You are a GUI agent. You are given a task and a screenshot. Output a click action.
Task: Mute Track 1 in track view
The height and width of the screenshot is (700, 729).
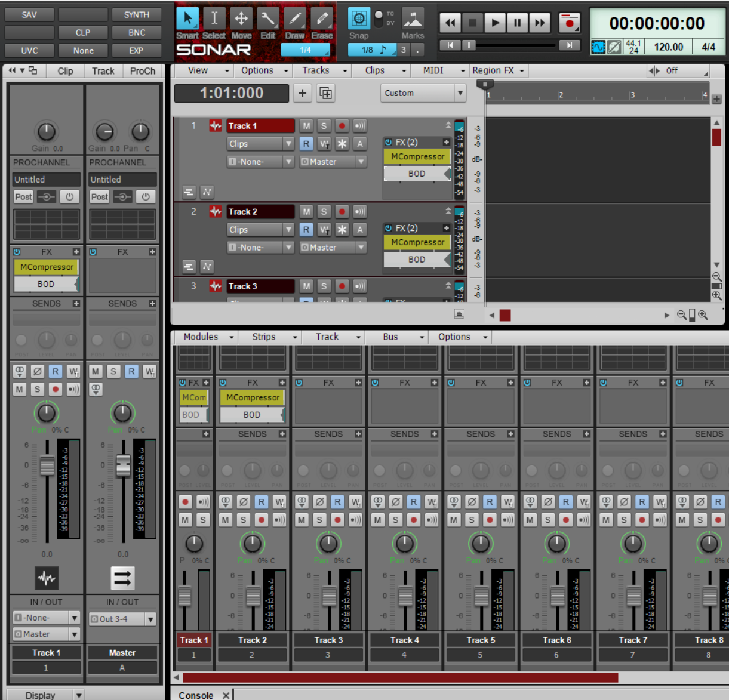point(306,126)
